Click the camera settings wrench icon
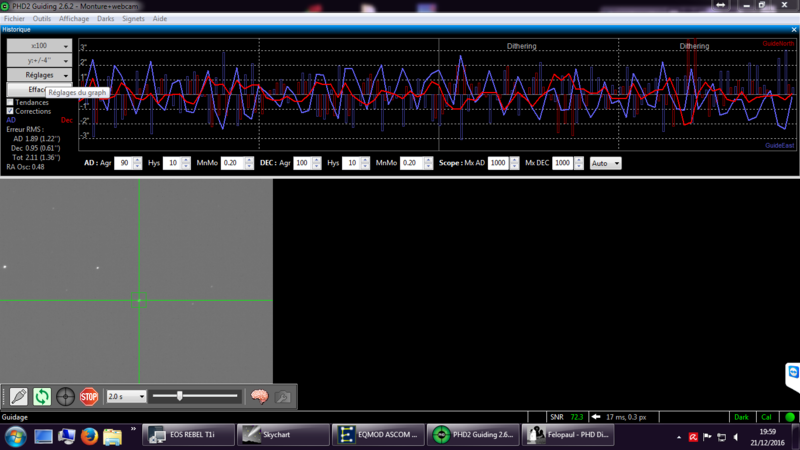The width and height of the screenshot is (800, 450). click(x=283, y=396)
